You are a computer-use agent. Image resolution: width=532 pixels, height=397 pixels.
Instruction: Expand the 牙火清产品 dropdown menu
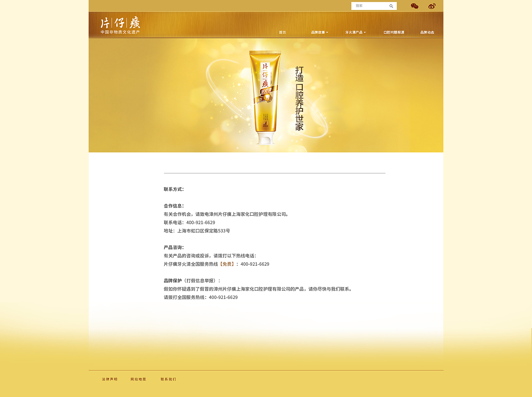[x=355, y=32]
